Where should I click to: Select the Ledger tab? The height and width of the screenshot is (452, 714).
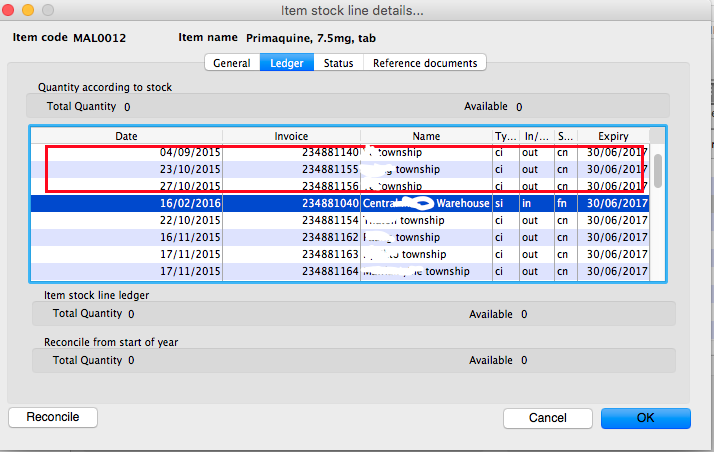pyautogui.click(x=286, y=63)
